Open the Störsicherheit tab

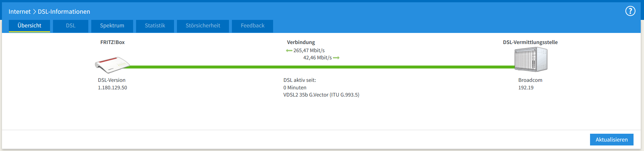pos(203,26)
